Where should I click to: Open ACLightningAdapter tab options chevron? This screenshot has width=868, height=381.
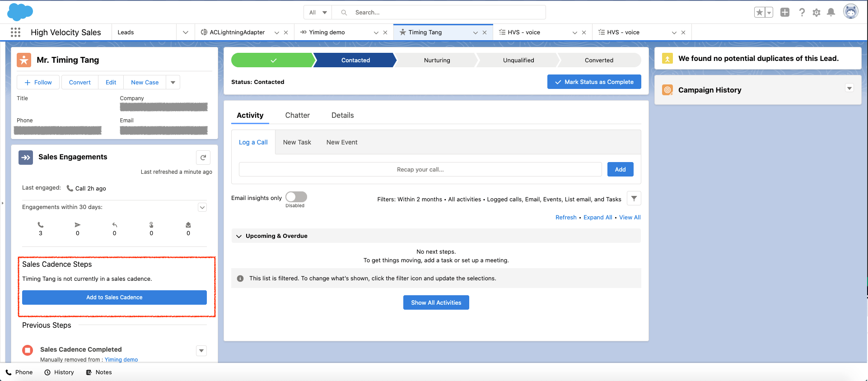pos(277,33)
